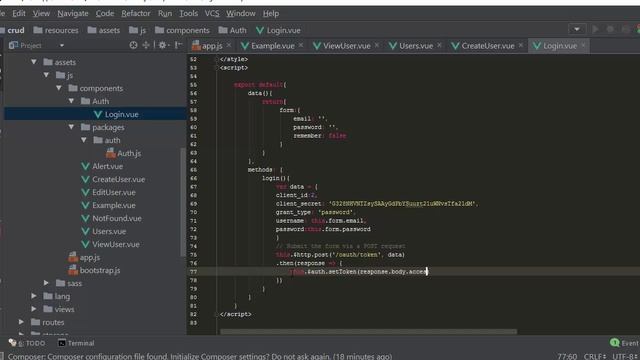Viewport: 640px width, 360px height.
Task: Select CreateUser.vue in the project tree
Action: pos(113,179)
